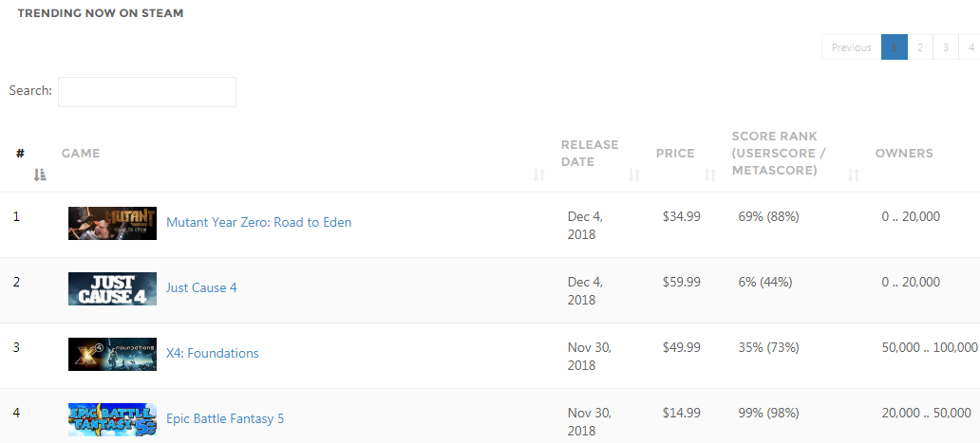Image resolution: width=980 pixels, height=443 pixels.
Task: Open X4: Foundations thumbnail image
Action: pyautogui.click(x=112, y=354)
